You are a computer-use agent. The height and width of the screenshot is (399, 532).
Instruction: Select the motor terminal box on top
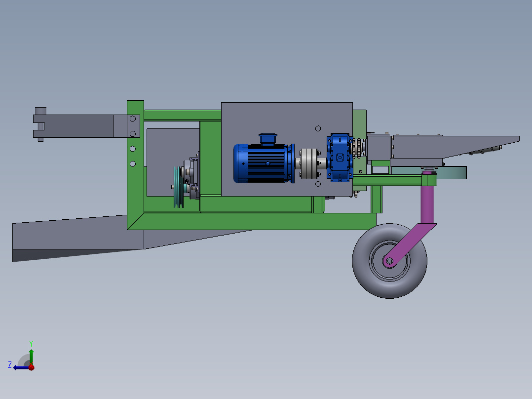click(268, 139)
